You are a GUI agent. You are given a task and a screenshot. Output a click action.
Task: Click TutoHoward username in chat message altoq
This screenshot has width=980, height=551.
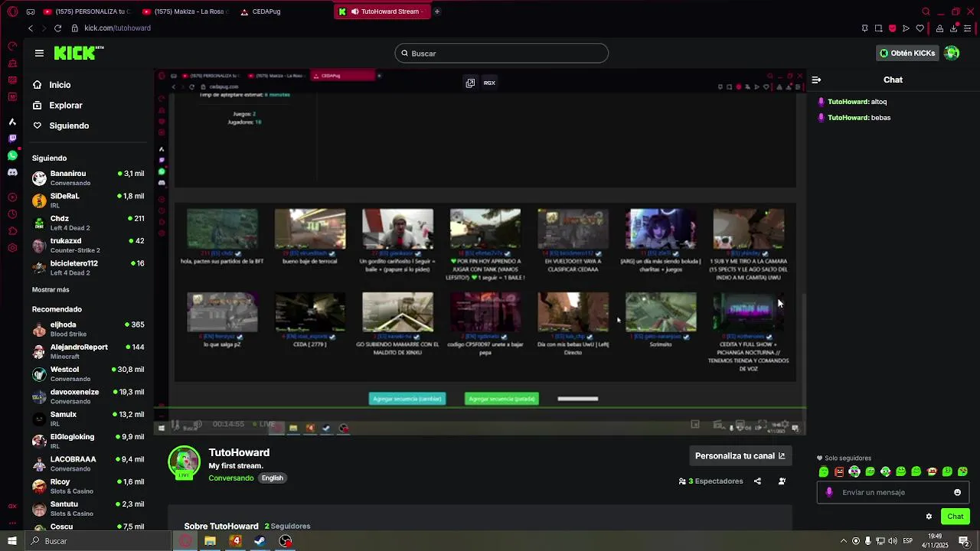[x=848, y=102]
